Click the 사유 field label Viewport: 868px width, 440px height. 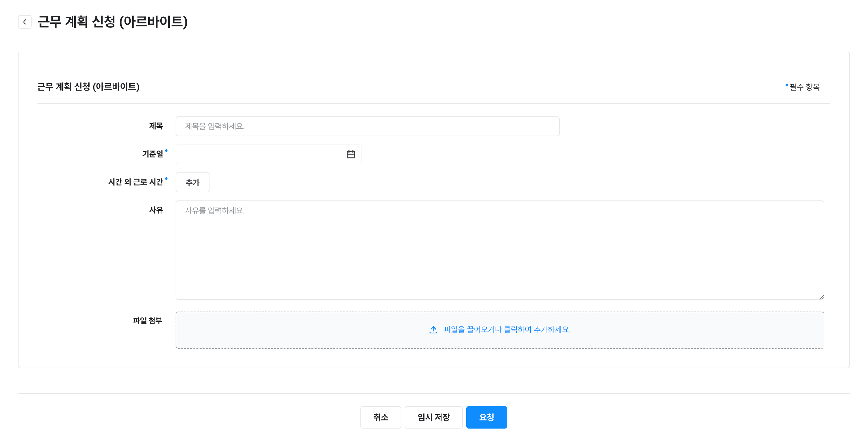[x=156, y=210]
